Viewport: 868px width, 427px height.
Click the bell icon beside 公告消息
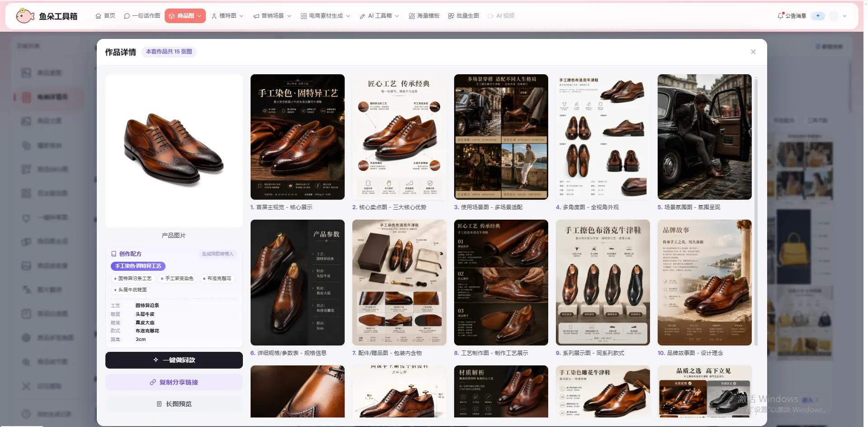coord(780,15)
